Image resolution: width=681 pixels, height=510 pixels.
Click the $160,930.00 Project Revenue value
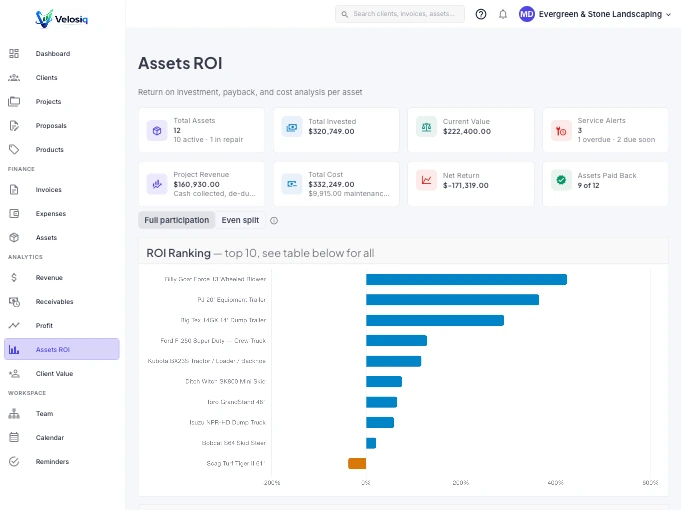[x=196, y=184]
